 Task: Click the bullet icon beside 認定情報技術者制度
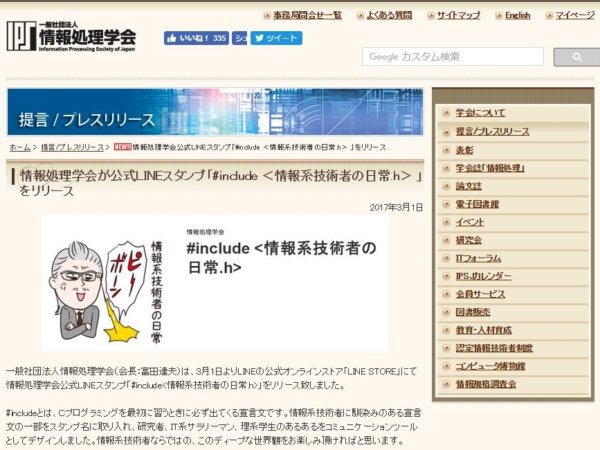click(x=446, y=347)
